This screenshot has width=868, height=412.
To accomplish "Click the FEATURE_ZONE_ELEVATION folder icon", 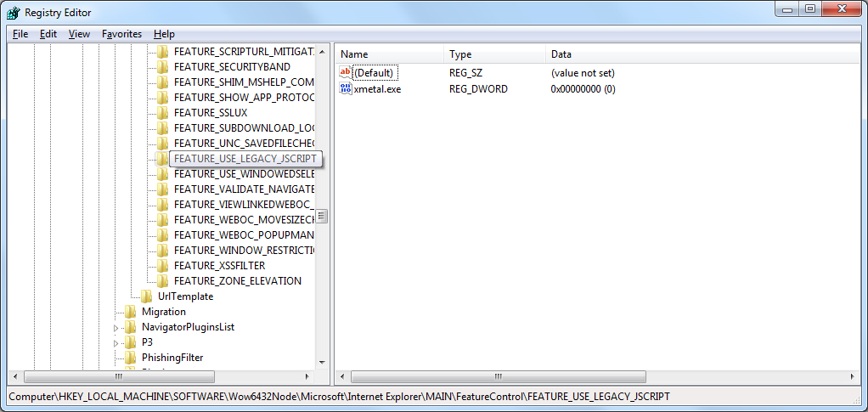I will 162,281.
